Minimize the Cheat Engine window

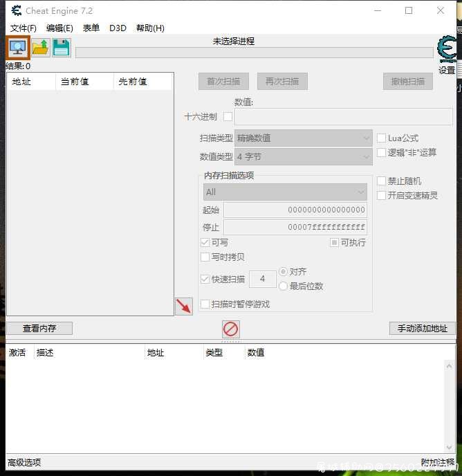[x=378, y=10]
